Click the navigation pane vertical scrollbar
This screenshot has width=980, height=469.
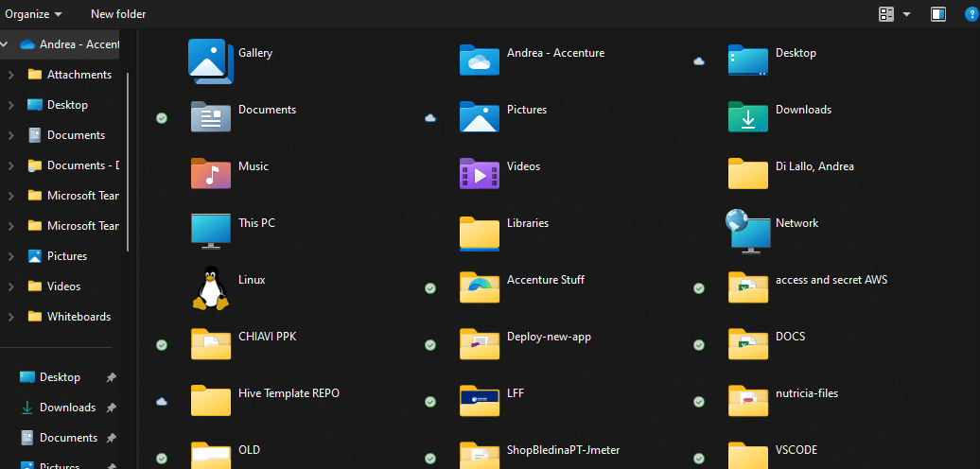pyautogui.click(x=128, y=163)
